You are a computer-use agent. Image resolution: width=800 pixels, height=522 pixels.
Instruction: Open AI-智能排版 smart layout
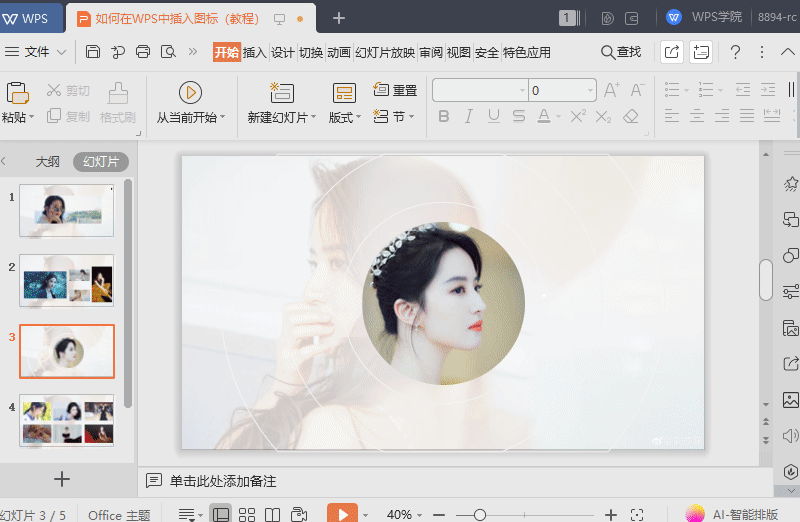point(733,514)
